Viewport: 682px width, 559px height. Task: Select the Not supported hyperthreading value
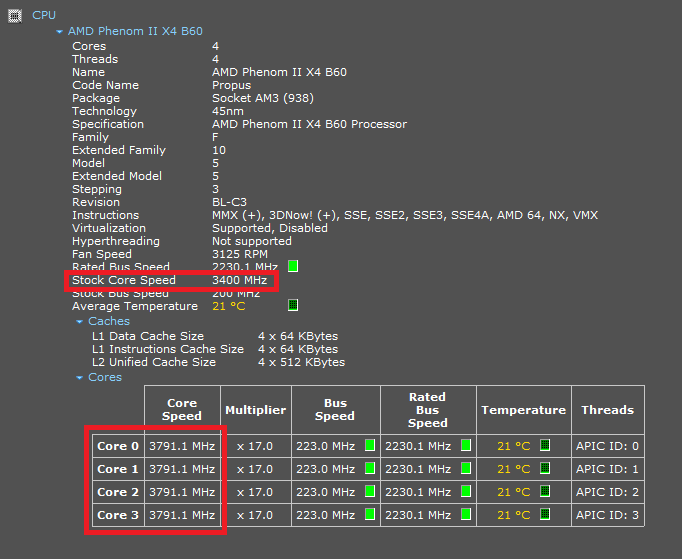click(252, 241)
